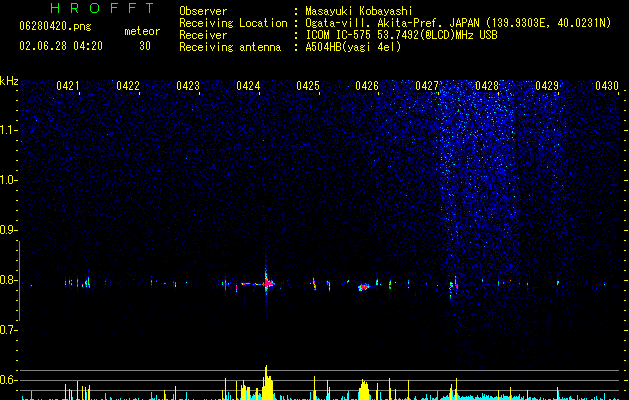Click the bright pink meteor echo after 0424

pos(266,283)
